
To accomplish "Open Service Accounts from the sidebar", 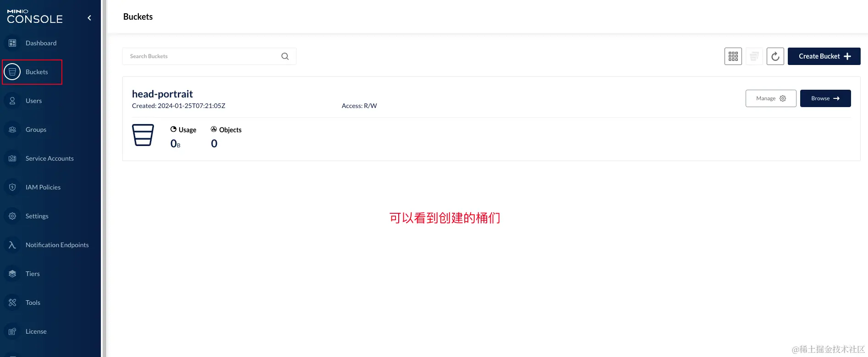I will pyautogui.click(x=49, y=158).
